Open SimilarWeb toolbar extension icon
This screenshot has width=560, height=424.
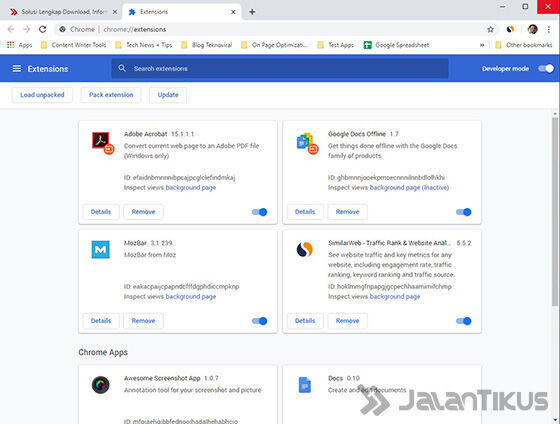[510, 29]
